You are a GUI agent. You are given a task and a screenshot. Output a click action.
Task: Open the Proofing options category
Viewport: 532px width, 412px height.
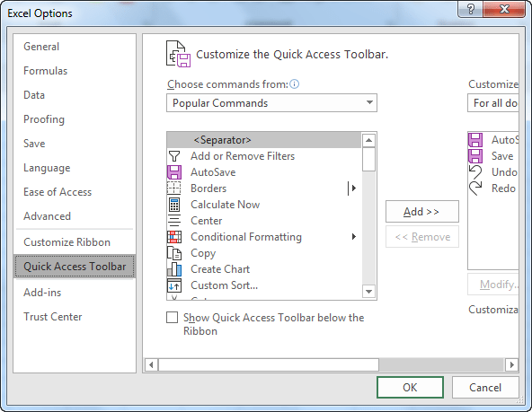pyautogui.click(x=44, y=119)
